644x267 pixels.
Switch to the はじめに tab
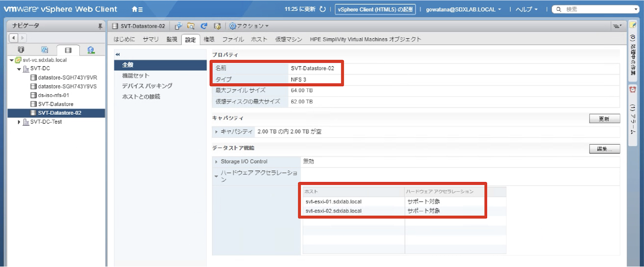tap(124, 39)
